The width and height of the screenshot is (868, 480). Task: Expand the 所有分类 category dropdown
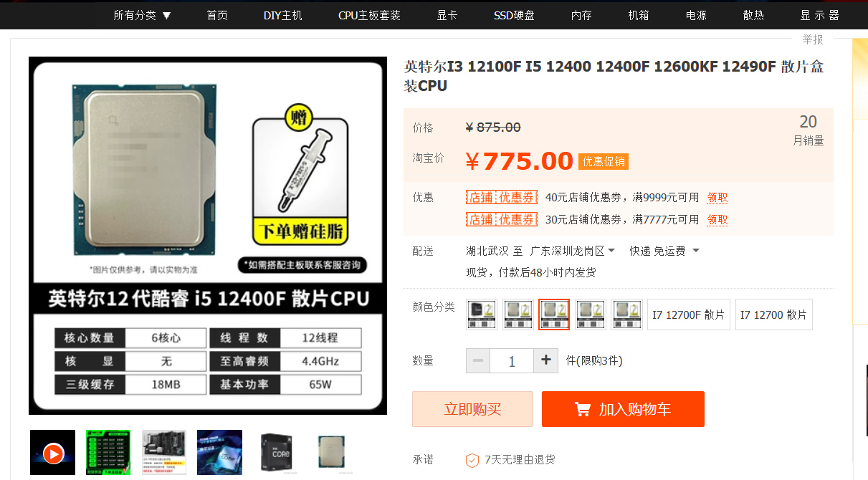(x=143, y=15)
